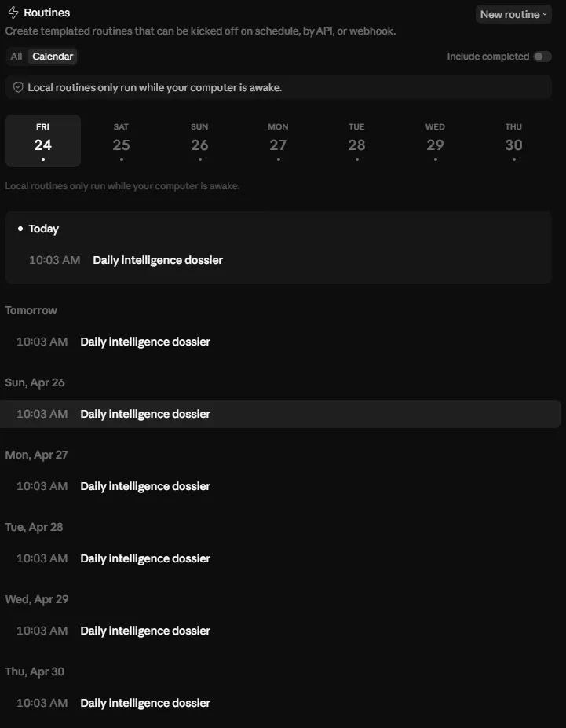Choose Sunday 26 day cell
This screenshot has height=728, width=566.
[199, 141]
